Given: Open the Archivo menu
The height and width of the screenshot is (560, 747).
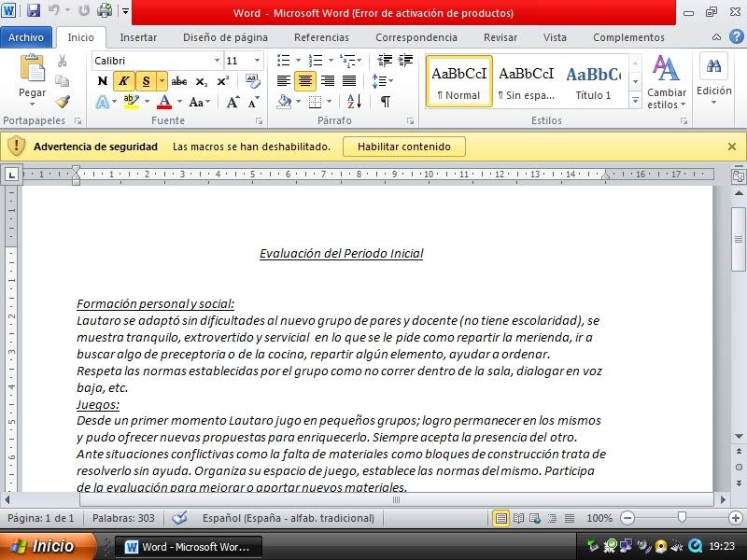Looking at the screenshot, I should point(26,36).
